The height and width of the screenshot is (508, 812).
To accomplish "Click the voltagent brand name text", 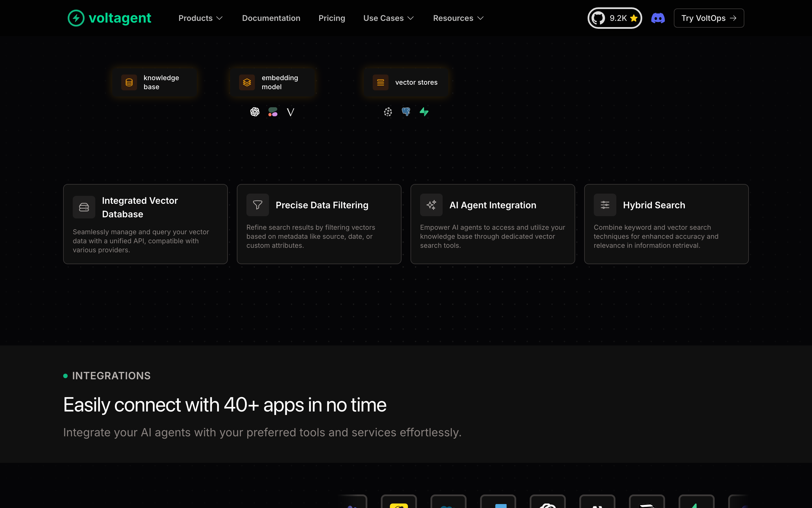I will pyautogui.click(x=120, y=18).
